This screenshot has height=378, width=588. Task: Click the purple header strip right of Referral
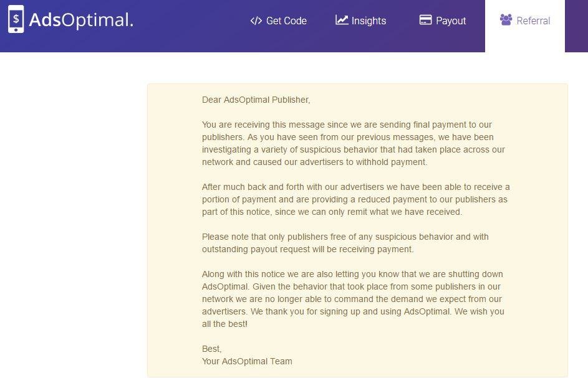click(x=576, y=26)
